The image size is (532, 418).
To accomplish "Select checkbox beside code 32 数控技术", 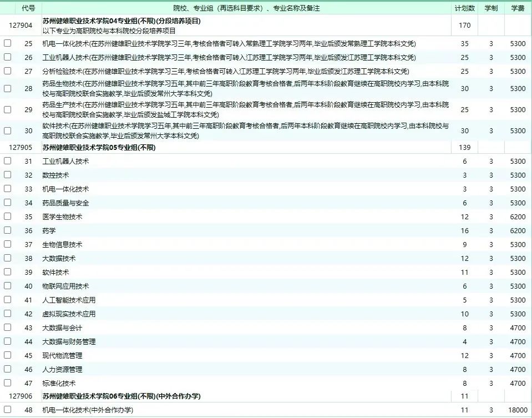I will click(7, 175).
